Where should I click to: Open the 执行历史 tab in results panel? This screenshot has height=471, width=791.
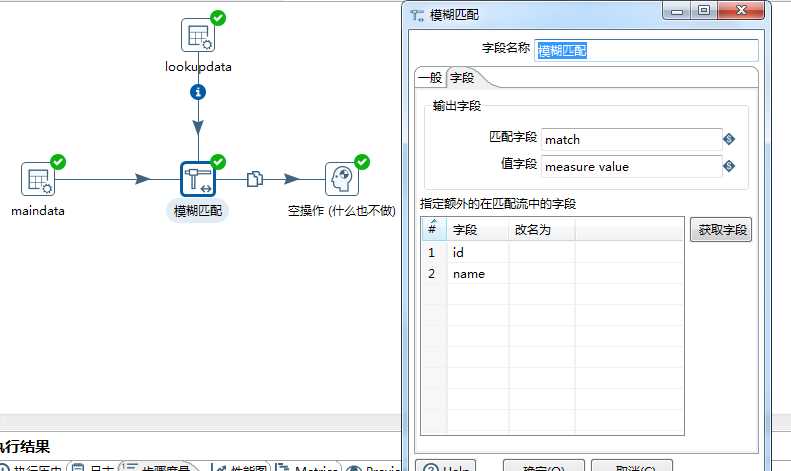[x=31, y=467]
